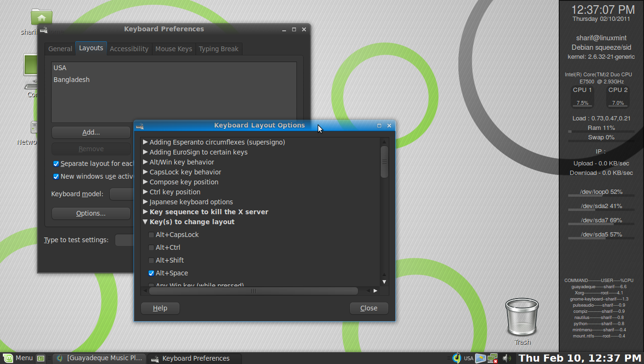644x364 pixels.
Task: Open the Typing Break tab
Action: pos(218,49)
